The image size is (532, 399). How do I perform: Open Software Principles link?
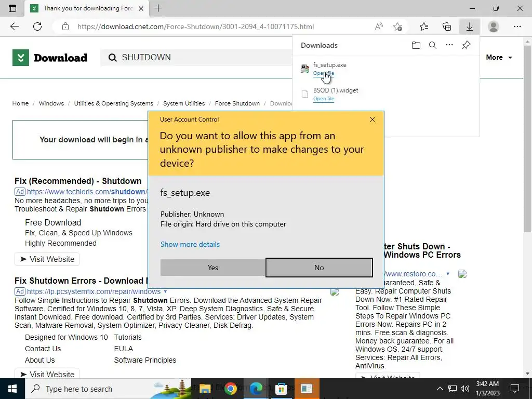point(145,360)
